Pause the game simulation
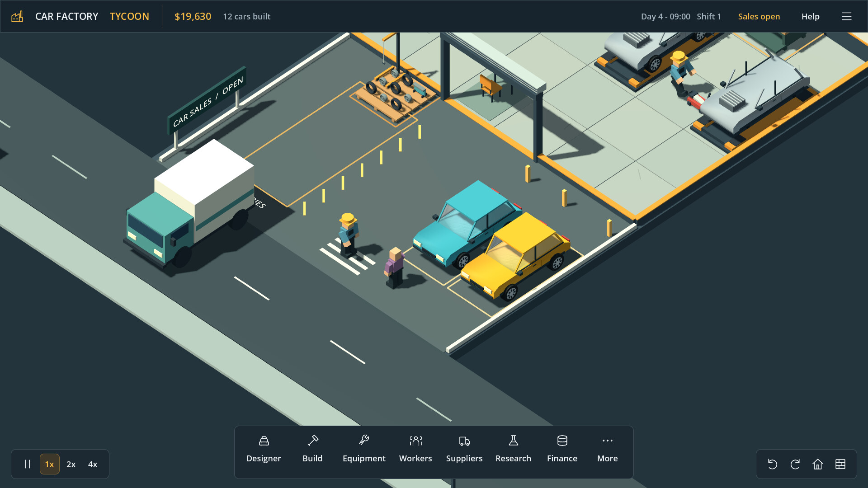The height and width of the screenshot is (488, 868). (x=28, y=464)
